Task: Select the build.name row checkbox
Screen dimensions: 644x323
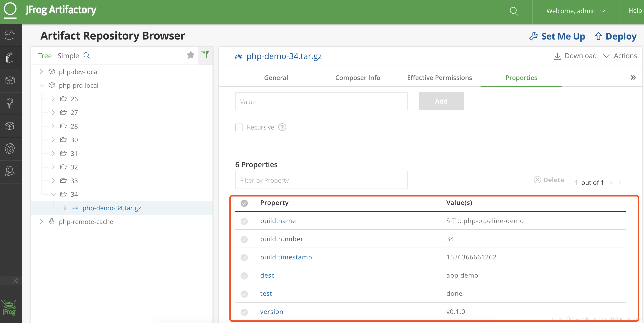Action: pos(244,221)
